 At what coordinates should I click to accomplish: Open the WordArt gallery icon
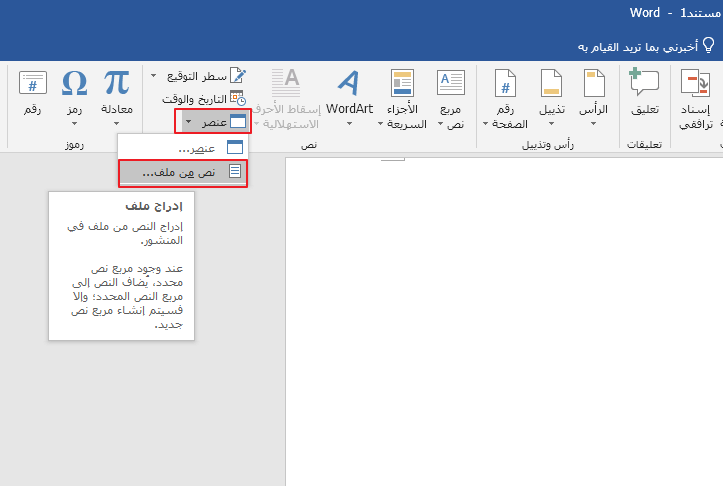pyautogui.click(x=348, y=84)
